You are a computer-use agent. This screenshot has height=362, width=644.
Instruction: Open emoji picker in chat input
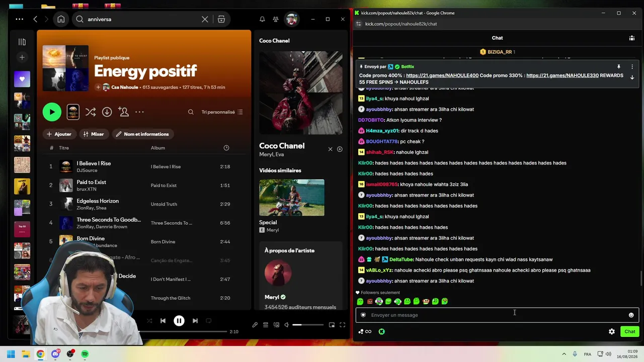(631, 315)
